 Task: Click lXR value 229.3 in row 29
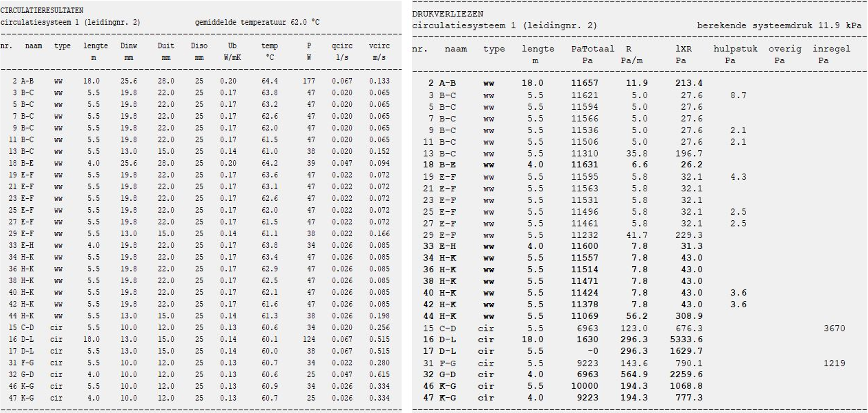click(x=689, y=235)
